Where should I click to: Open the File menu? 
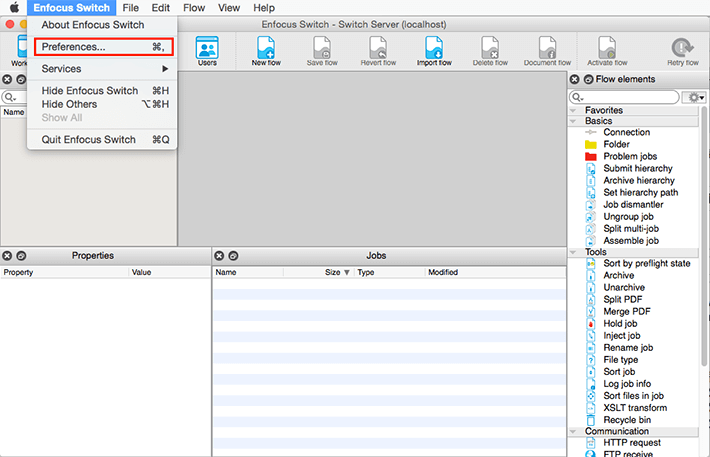click(x=130, y=8)
